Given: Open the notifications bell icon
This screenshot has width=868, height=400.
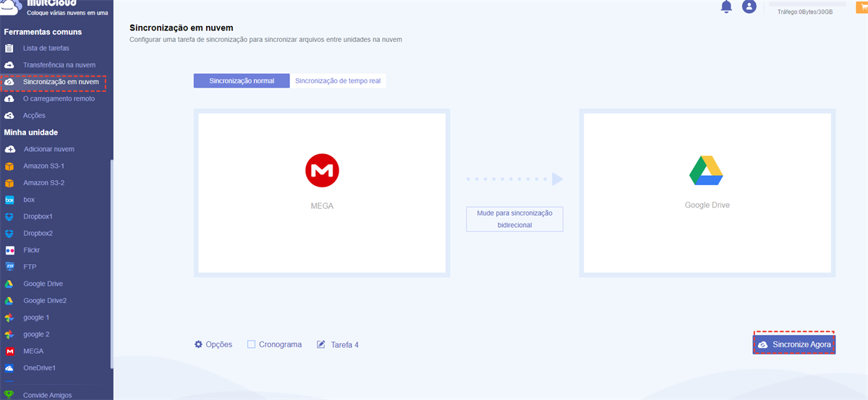Looking at the screenshot, I should [x=726, y=7].
